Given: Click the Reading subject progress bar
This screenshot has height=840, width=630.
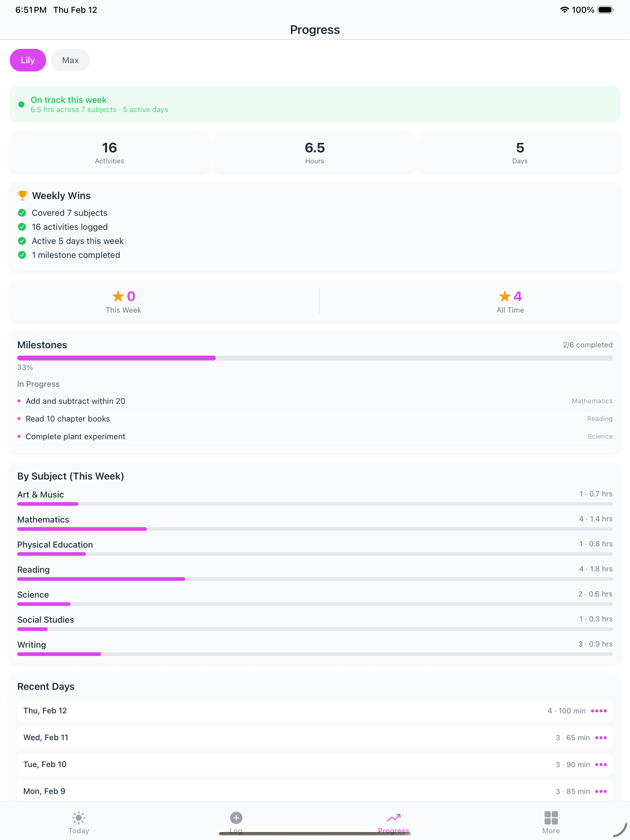Looking at the screenshot, I should click(x=315, y=579).
